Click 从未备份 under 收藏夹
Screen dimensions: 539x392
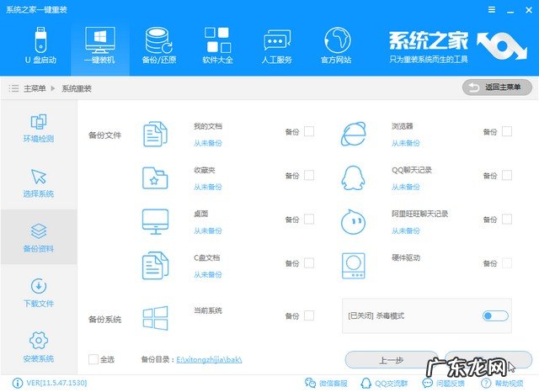point(208,187)
